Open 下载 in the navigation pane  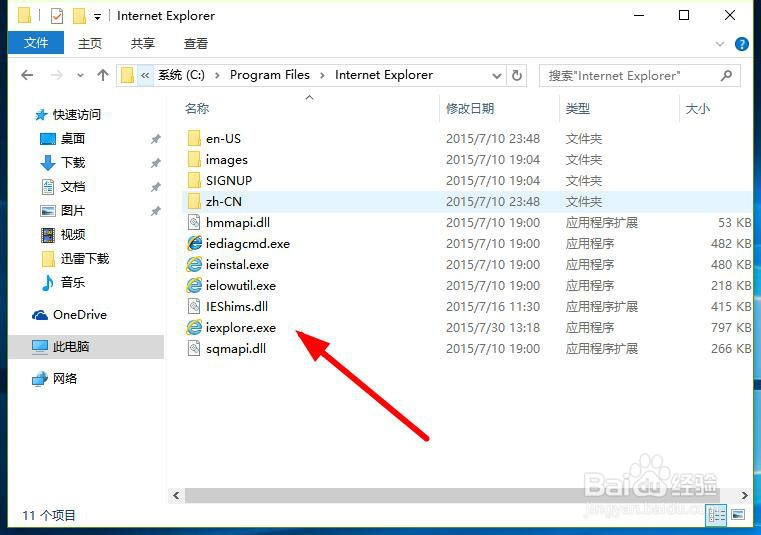tap(62, 163)
